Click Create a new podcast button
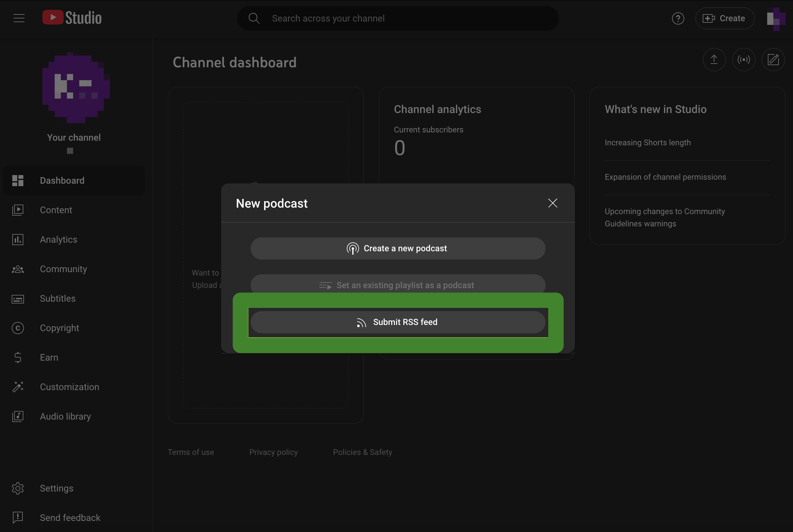This screenshot has height=532, width=793. pyautogui.click(x=397, y=249)
